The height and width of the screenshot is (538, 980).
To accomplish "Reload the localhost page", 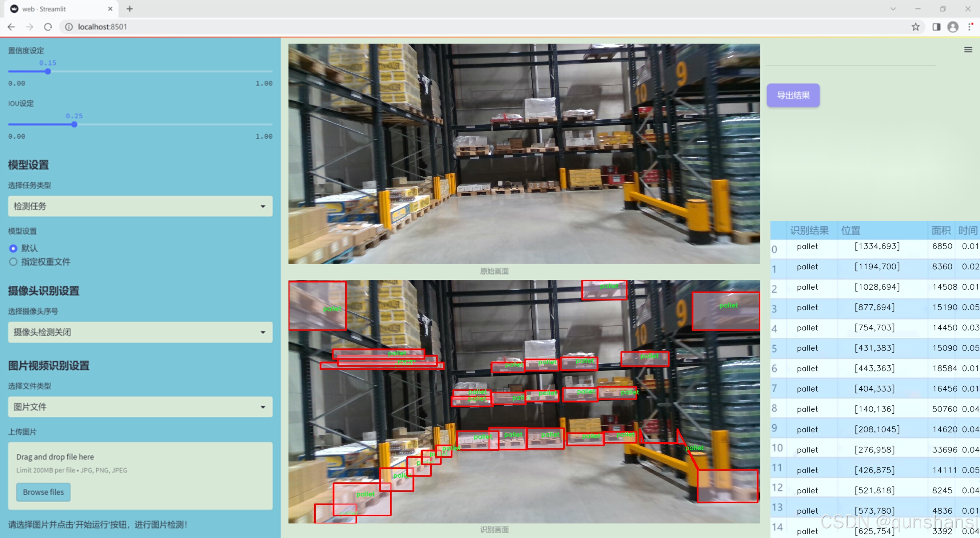I will (48, 27).
